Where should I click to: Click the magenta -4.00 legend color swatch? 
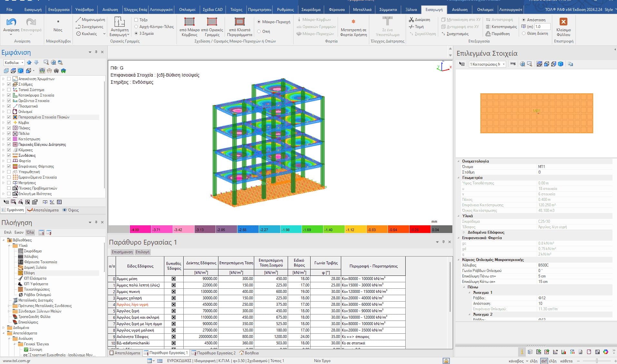tap(140, 229)
